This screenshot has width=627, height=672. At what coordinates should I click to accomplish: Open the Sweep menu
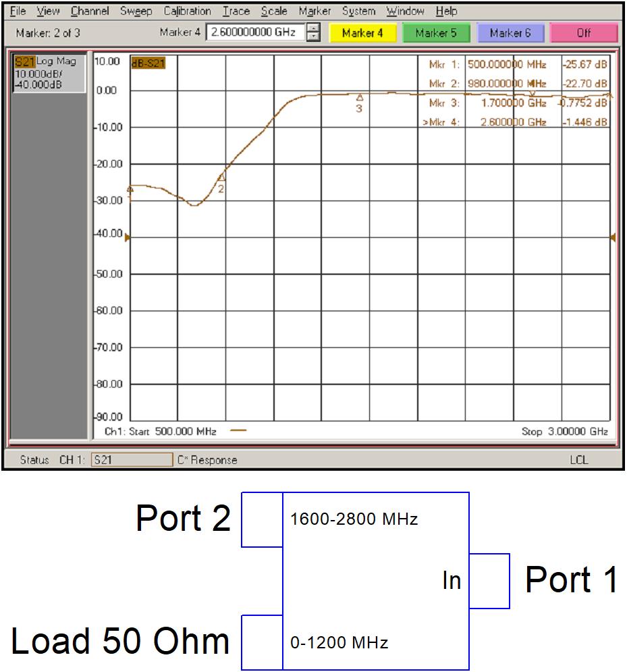pyautogui.click(x=136, y=11)
